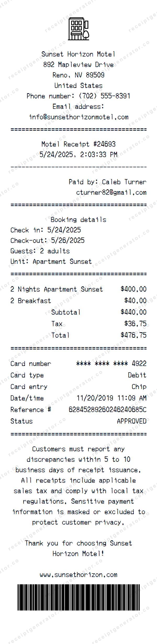Click the Tax amount $36.75
Image resolution: width=157 pixels, height=644 pixels.
(135, 324)
